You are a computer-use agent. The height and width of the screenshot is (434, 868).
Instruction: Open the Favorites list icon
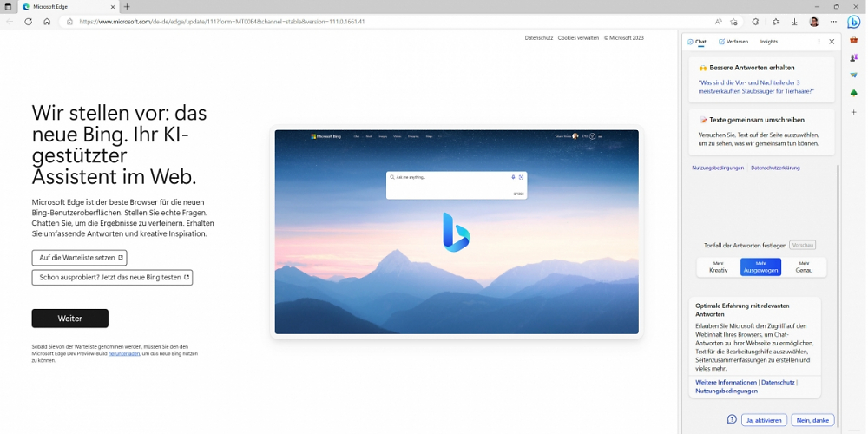(775, 22)
